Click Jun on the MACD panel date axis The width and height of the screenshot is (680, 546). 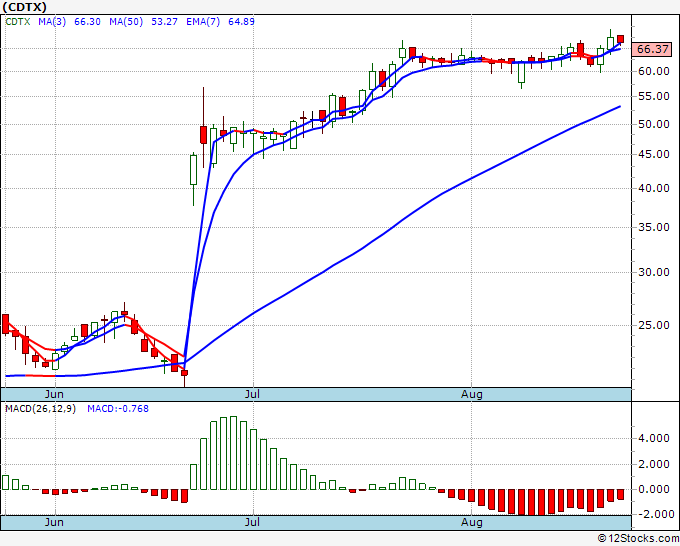pyautogui.click(x=54, y=522)
